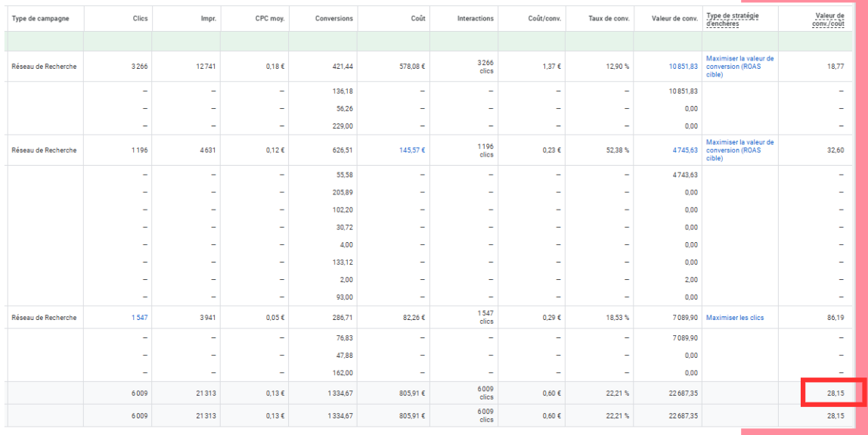This screenshot has width=868, height=435.
Task: Click the Coût/conv. column header
Action: [544, 18]
